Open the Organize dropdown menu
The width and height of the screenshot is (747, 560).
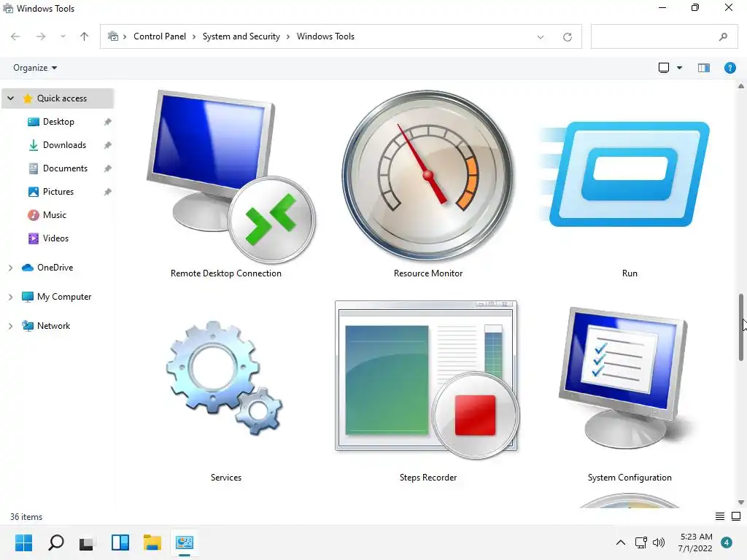[x=35, y=68]
